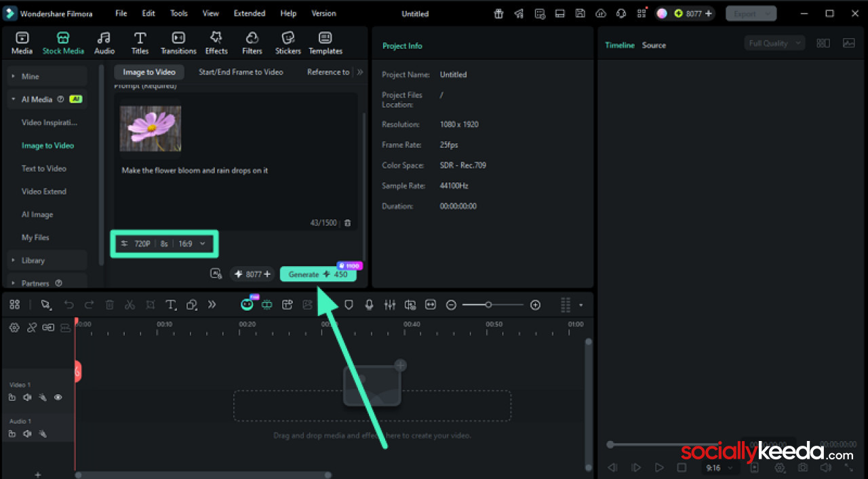This screenshot has height=479, width=868.
Task: Open the View menu
Action: point(211,14)
